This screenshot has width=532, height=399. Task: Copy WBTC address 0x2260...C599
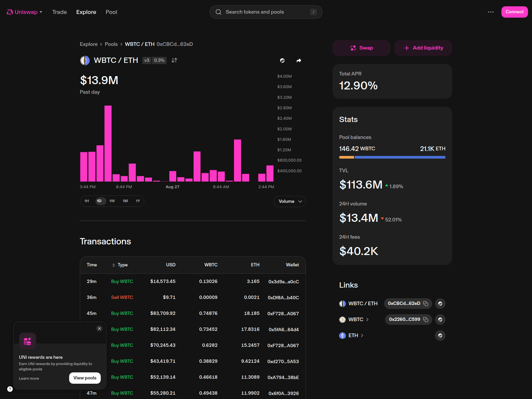tap(409, 320)
